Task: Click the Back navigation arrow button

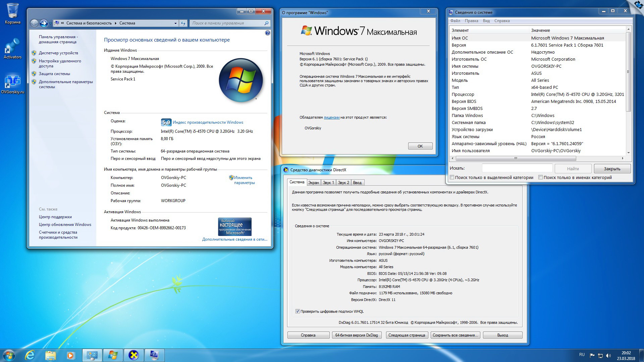Action: 34,23
